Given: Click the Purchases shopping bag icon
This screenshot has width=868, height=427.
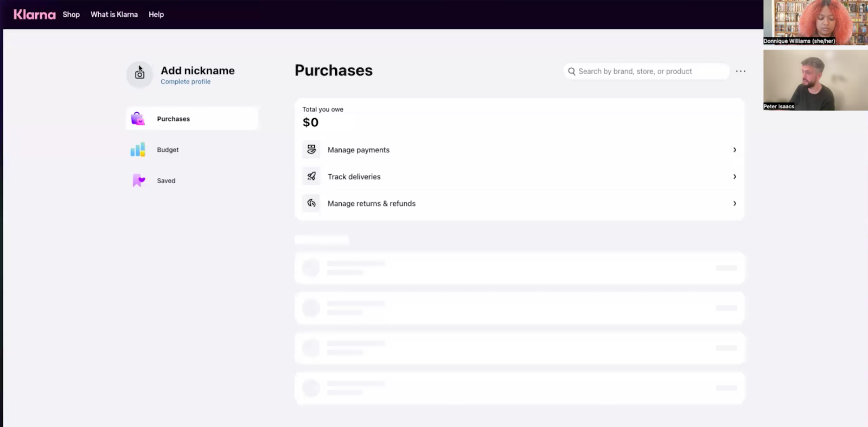Looking at the screenshot, I should pyautogui.click(x=138, y=119).
